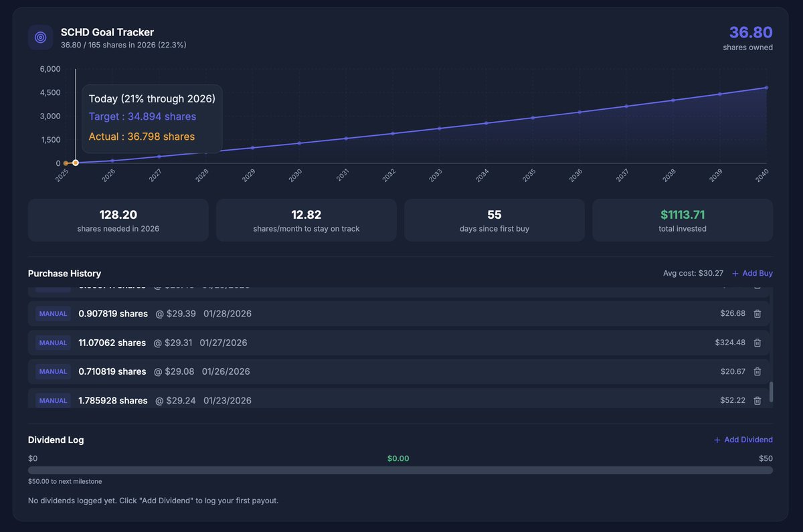Delete the 11.07062 shares purchase
Image resolution: width=803 pixels, height=532 pixels.
point(757,343)
